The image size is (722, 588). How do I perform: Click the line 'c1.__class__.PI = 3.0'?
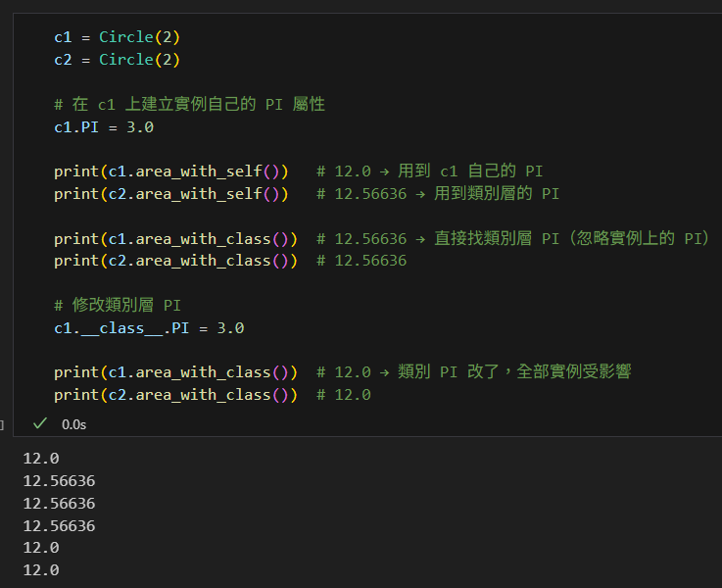coord(149,328)
